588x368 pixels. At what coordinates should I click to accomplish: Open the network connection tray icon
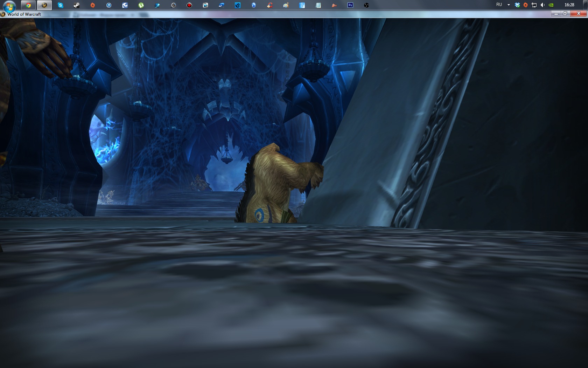pos(534,5)
